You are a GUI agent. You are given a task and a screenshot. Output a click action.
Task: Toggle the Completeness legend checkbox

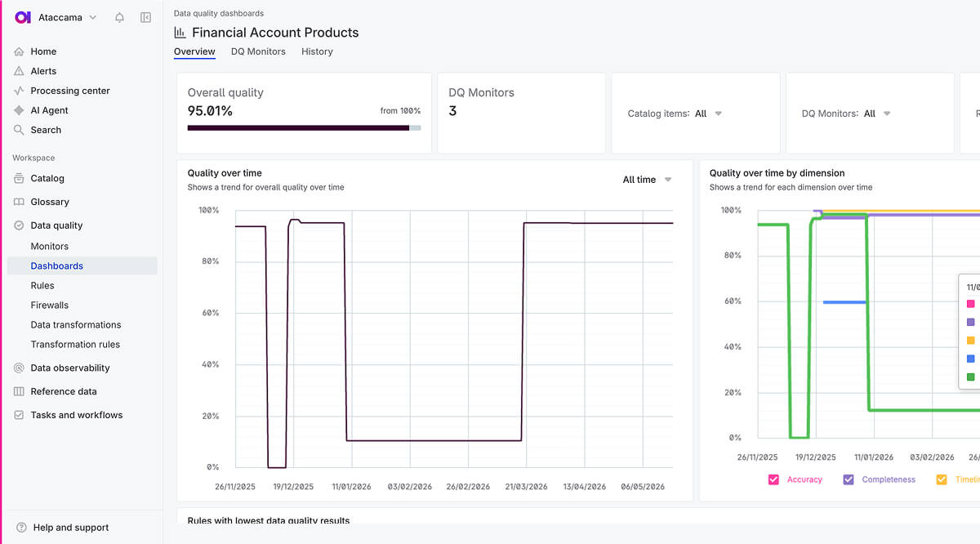tap(849, 479)
